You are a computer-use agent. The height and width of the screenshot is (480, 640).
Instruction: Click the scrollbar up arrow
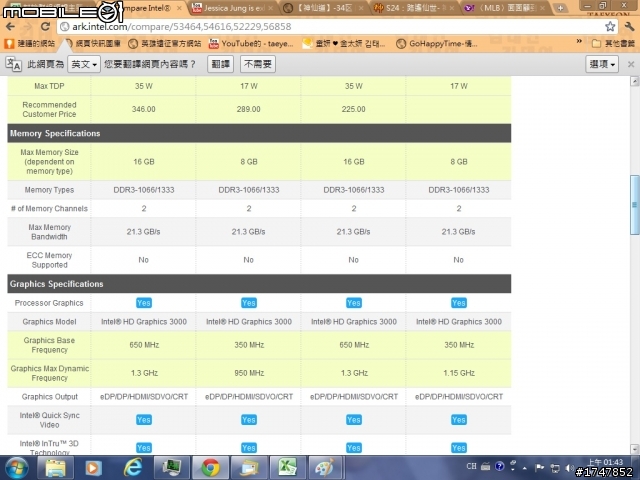coord(634,81)
